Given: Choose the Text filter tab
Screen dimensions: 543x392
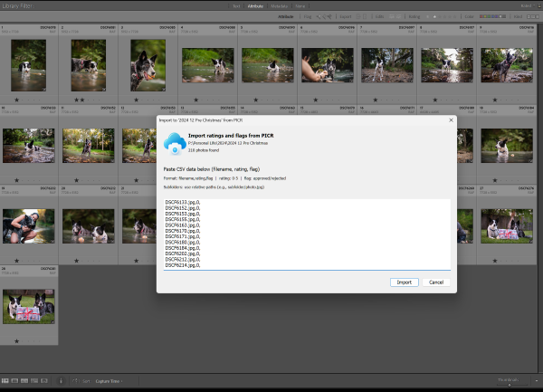Looking at the screenshot, I should point(237,6).
